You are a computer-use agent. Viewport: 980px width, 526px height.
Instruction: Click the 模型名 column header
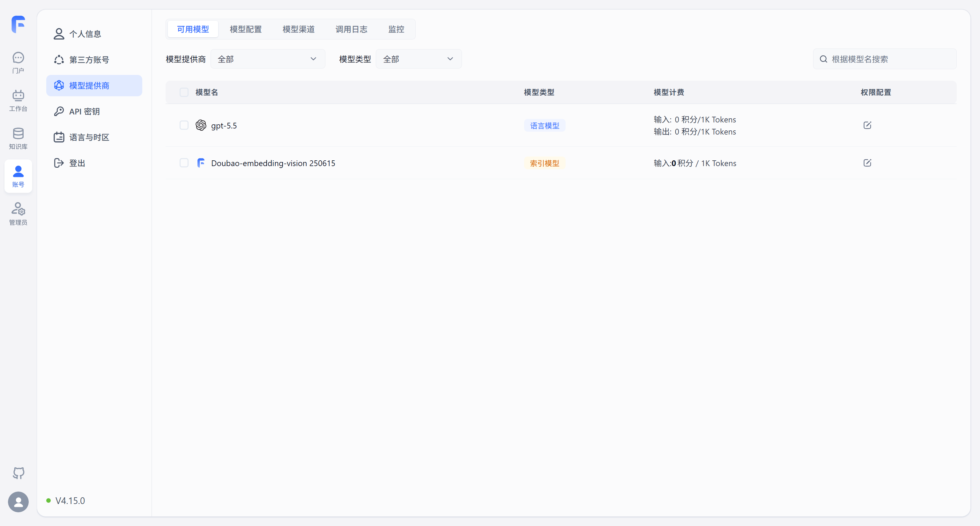(207, 92)
